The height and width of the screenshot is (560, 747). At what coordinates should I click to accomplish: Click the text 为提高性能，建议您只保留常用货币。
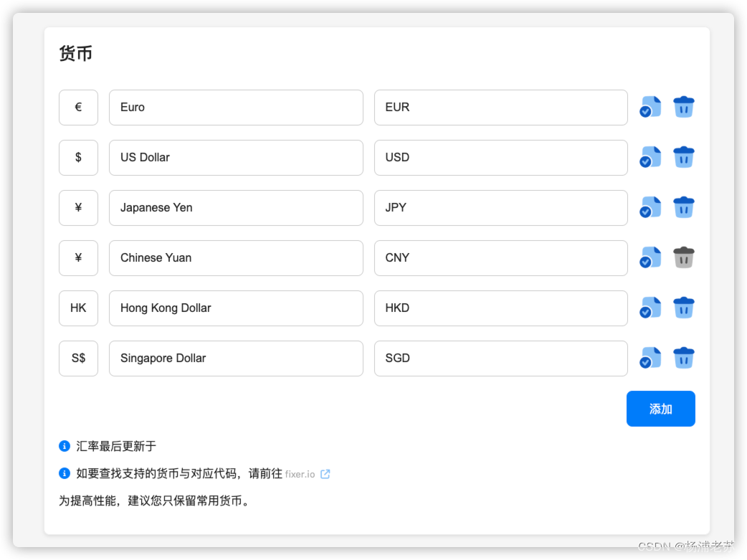154,501
